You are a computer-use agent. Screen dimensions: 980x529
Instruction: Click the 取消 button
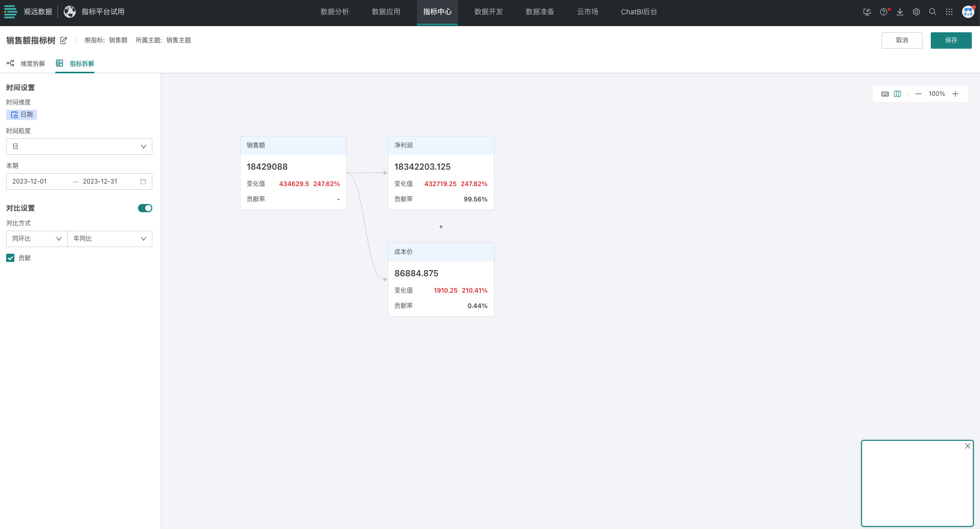coord(902,40)
